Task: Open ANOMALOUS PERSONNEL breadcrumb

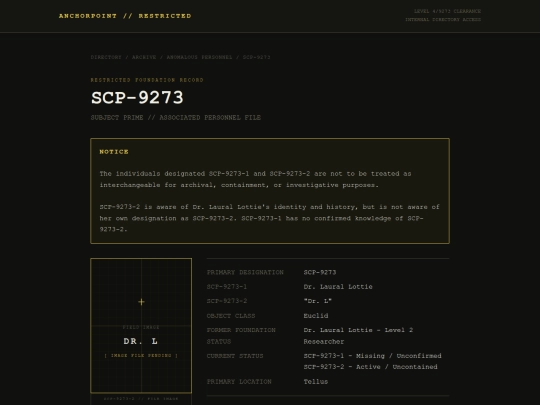Action: pos(199,57)
